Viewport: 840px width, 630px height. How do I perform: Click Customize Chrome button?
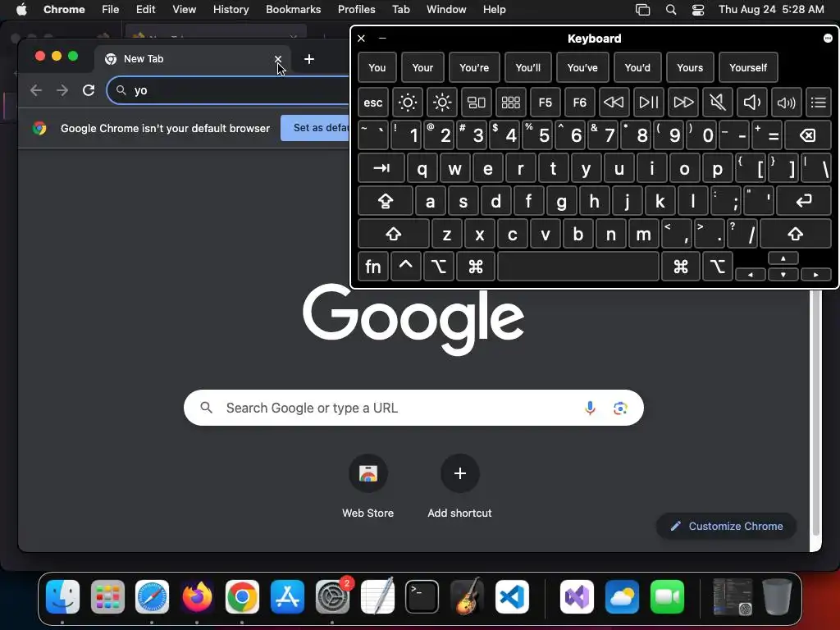727,526
